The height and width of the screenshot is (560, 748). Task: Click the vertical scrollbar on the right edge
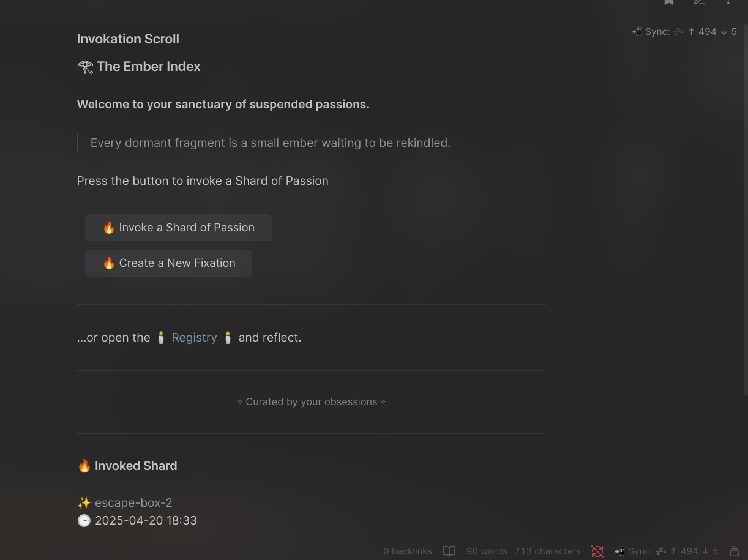tap(745, 208)
